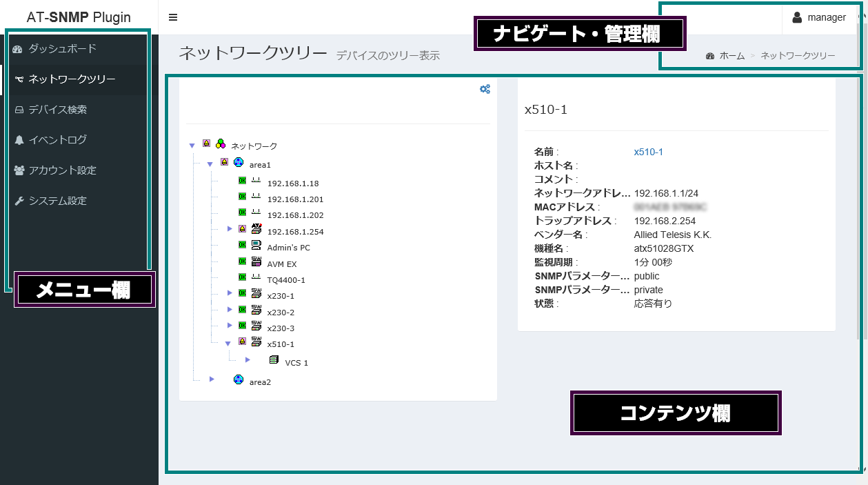The width and height of the screenshot is (868, 485).
Task: Collapse the ネットワーク root tree node
Action: click(x=192, y=146)
